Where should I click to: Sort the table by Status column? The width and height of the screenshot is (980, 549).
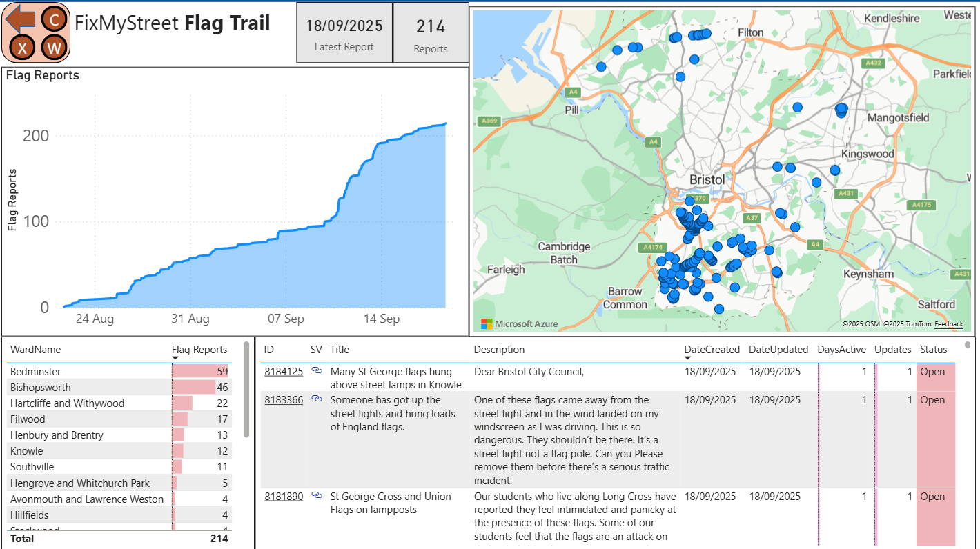tap(933, 350)
